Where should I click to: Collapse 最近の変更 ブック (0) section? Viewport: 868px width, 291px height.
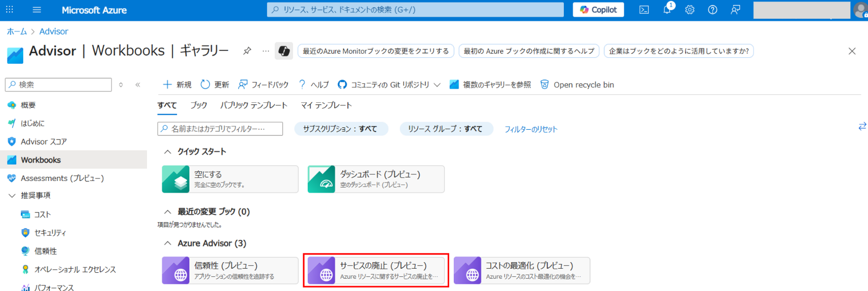[x=167, y=211]
